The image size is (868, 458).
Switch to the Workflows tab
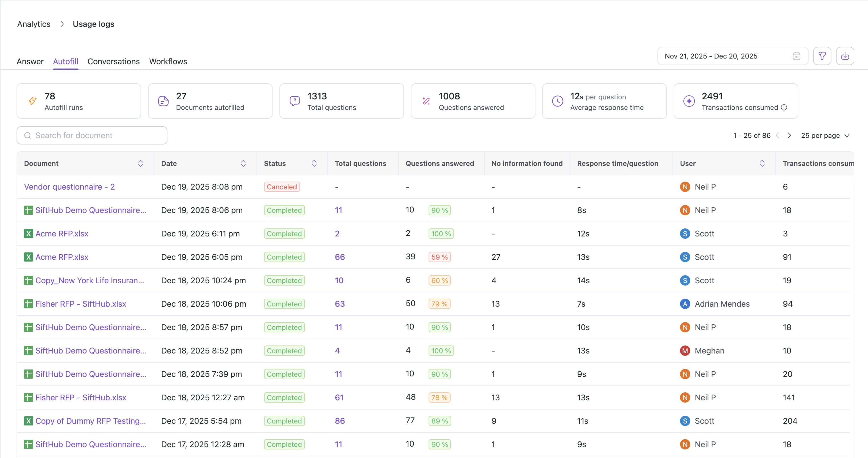(168, 61)
